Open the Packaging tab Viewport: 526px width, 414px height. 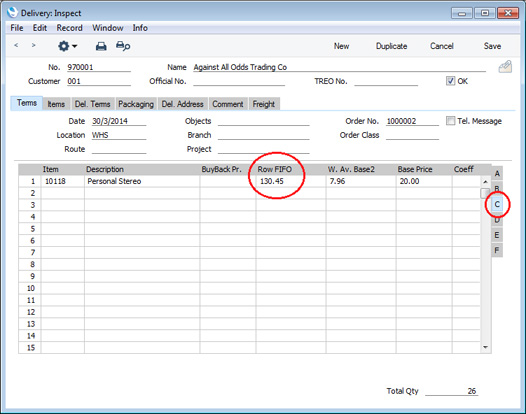click(x=136, y=104)
